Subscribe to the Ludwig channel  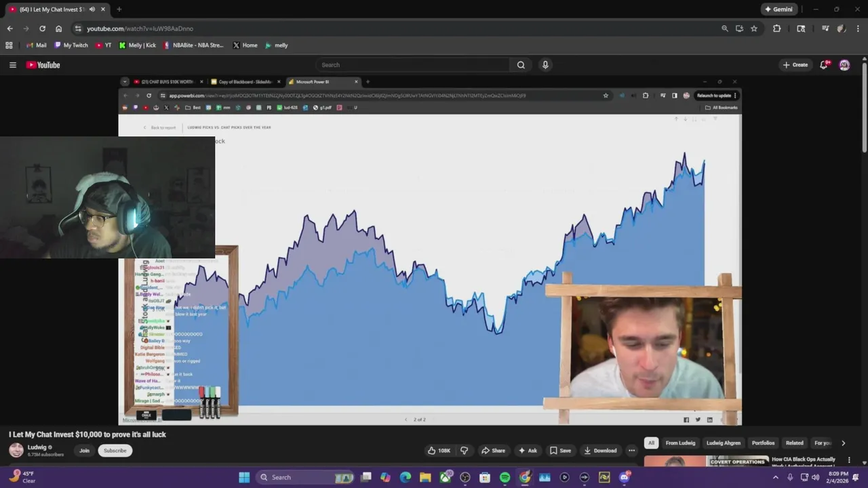tap(115, 450)
